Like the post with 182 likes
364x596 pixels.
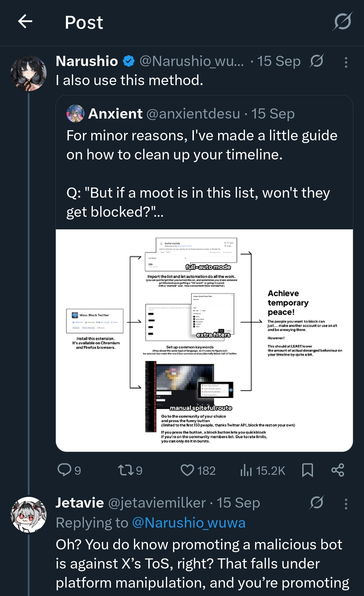point(187,470)
